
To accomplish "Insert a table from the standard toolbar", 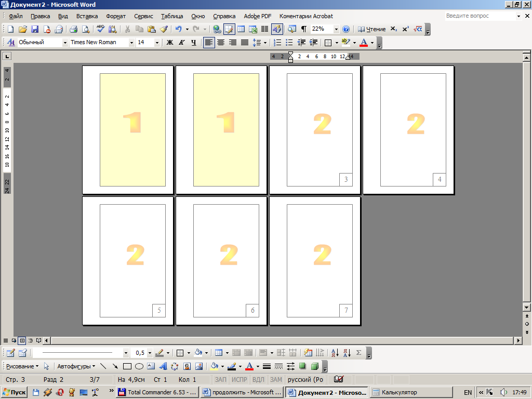I will [x=241, y=29].
